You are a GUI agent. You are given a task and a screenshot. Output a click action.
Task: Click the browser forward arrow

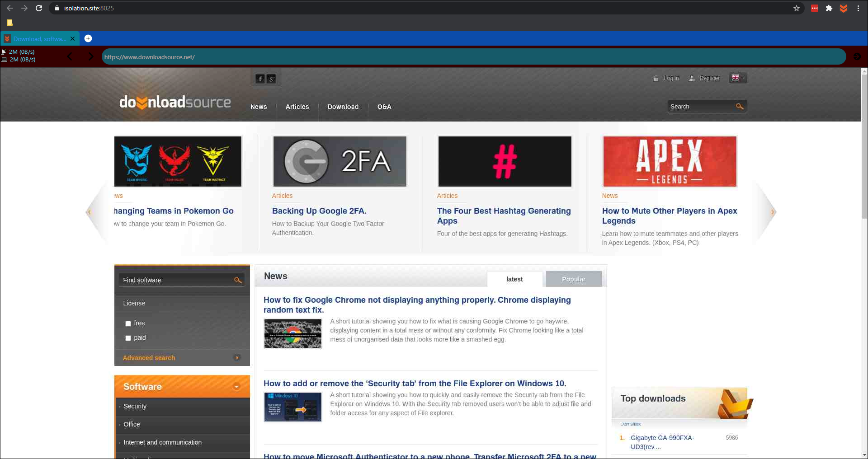tap(24, 8)
